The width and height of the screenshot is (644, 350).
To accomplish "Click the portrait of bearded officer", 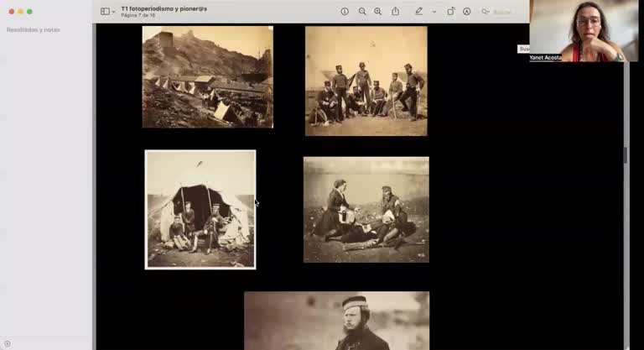I will click(x=336, y=321).
